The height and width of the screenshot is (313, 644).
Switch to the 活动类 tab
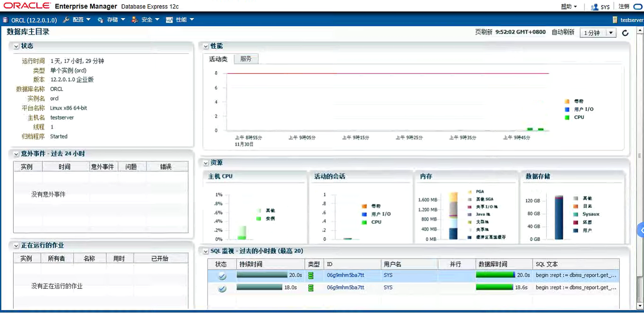click(x=218, y=59)
